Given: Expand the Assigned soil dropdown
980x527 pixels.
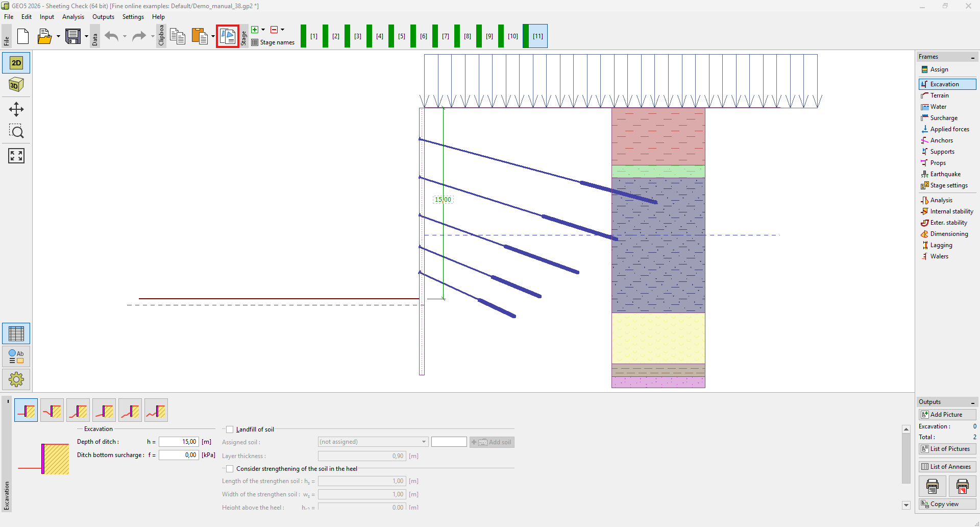Looking at the screenshot, I should point(424,442).
